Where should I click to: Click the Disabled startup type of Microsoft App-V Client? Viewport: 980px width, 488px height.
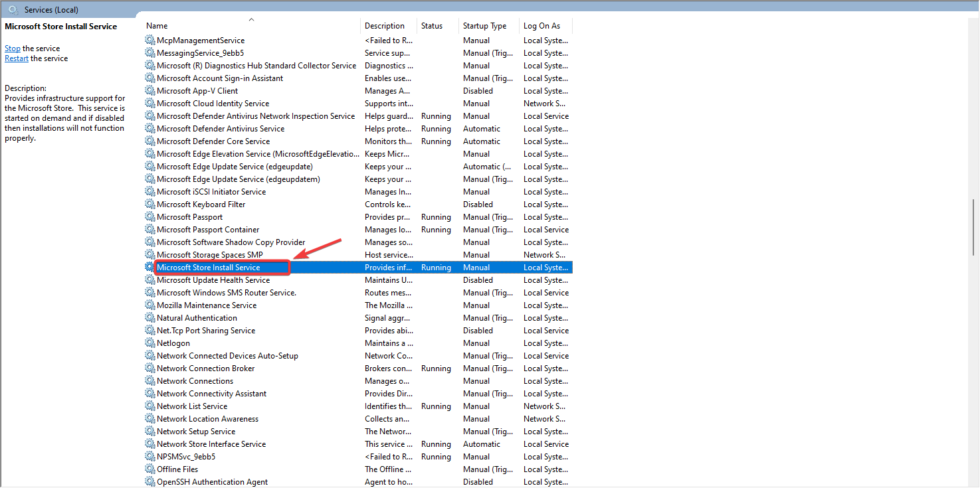478,91
